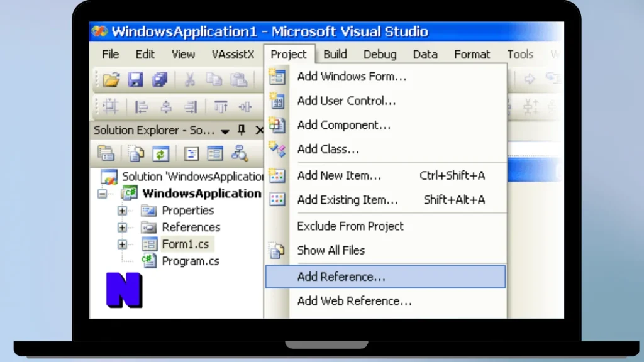This screenshot has width=644, height=362.
Task: Click Solution Explorer View Class Diagram icon
Action: click(240, 153)
